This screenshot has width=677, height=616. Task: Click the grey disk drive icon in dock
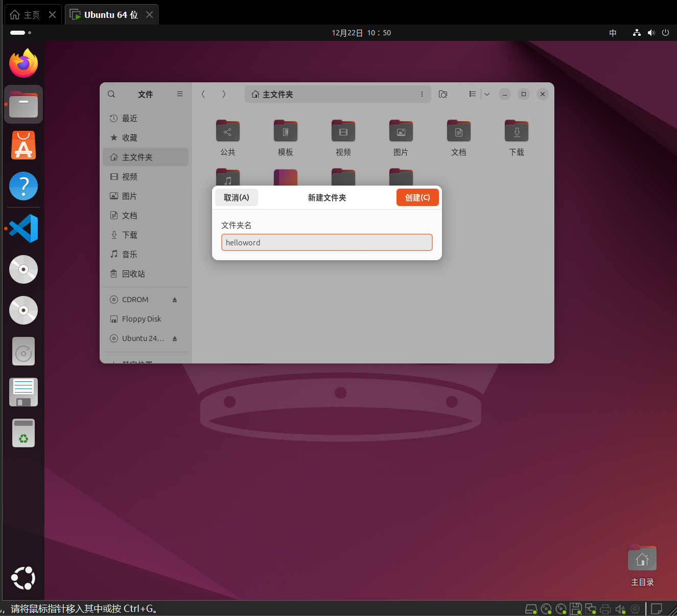pyautogui.click(x=24, y=351)
